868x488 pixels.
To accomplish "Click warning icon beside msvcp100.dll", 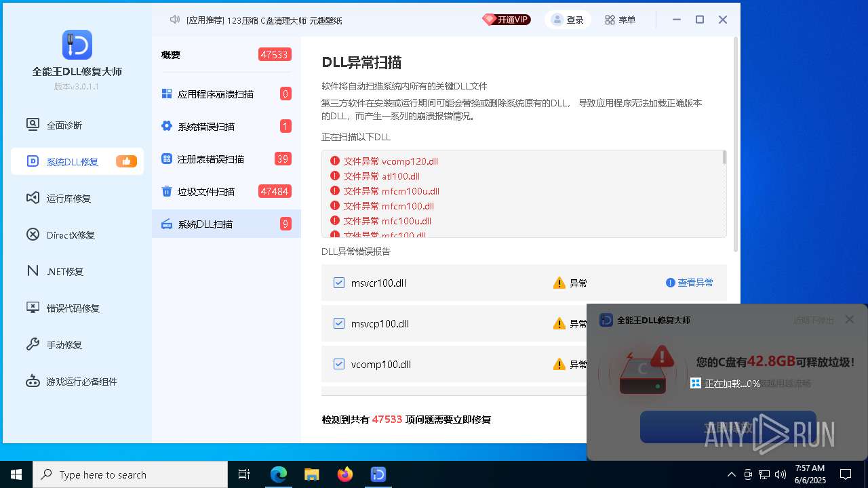I will (559, 323).
